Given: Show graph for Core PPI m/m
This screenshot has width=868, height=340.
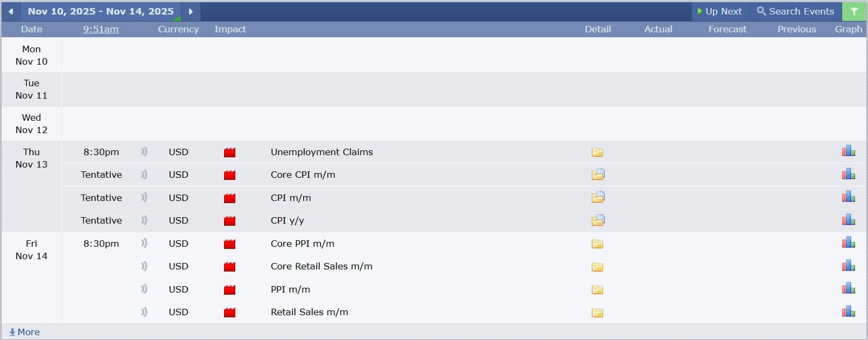Looking at the screenshot, I should point(848,243).
